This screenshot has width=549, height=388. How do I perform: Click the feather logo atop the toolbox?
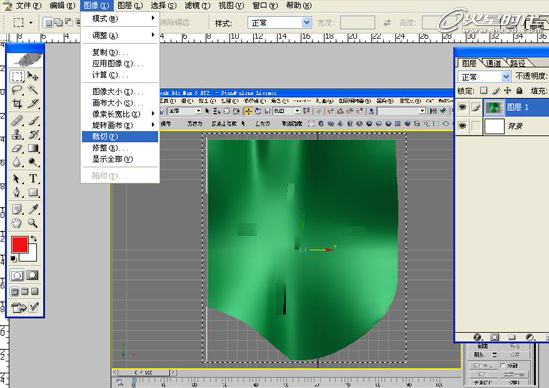25,60
